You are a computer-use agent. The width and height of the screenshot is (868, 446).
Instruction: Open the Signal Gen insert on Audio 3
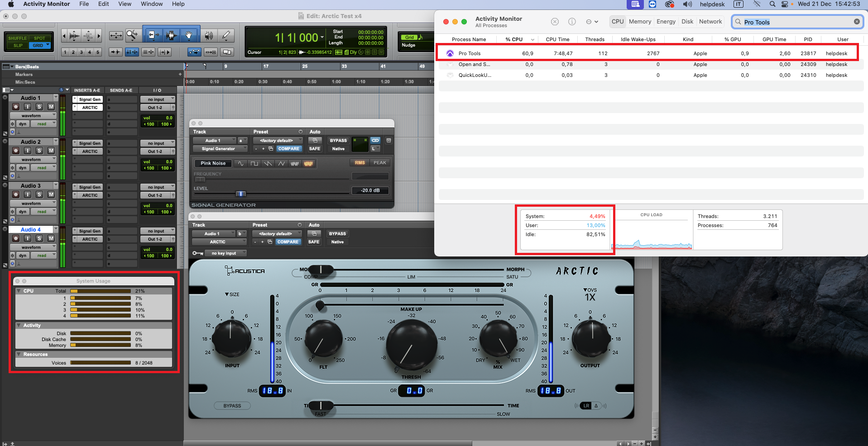coord(90,187)
